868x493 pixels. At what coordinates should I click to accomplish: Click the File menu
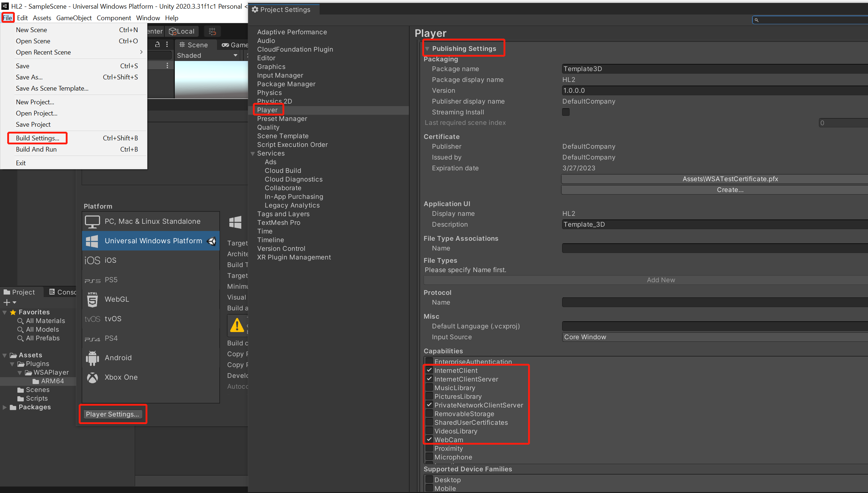coord(7,17)
